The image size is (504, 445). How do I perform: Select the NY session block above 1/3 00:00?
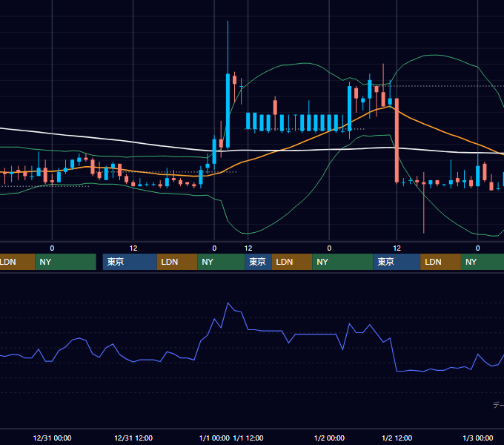[483, 262]
